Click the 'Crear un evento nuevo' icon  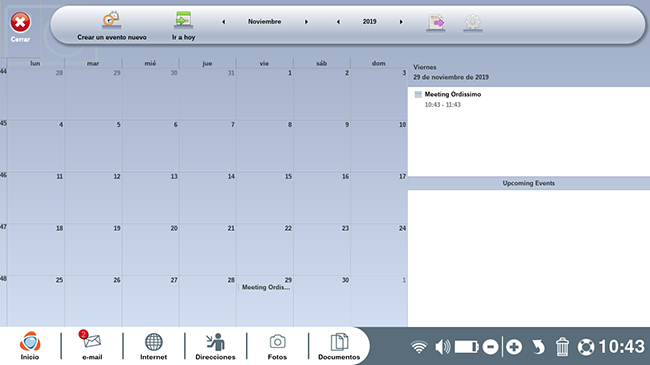[112, 19]
